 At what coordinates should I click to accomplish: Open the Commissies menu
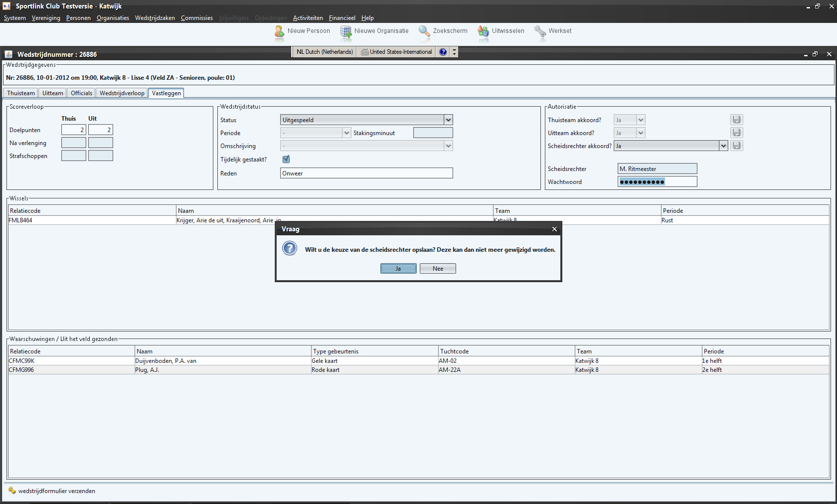[x=197, y=18]
